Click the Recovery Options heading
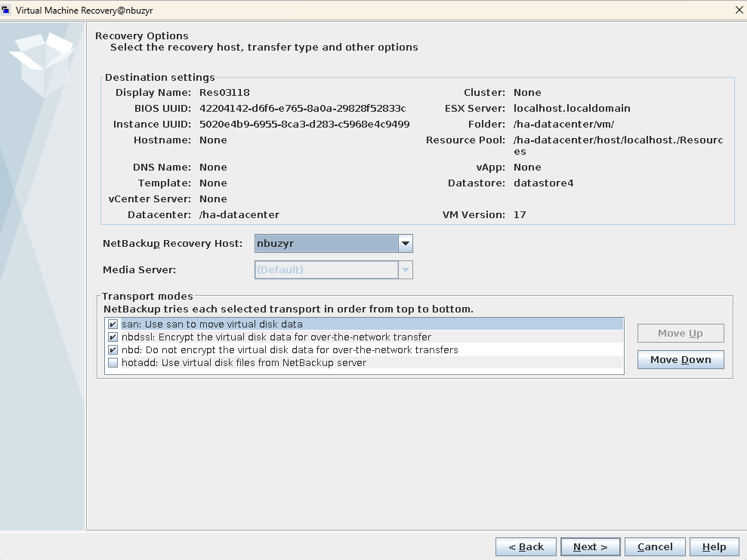 [142, 35]
